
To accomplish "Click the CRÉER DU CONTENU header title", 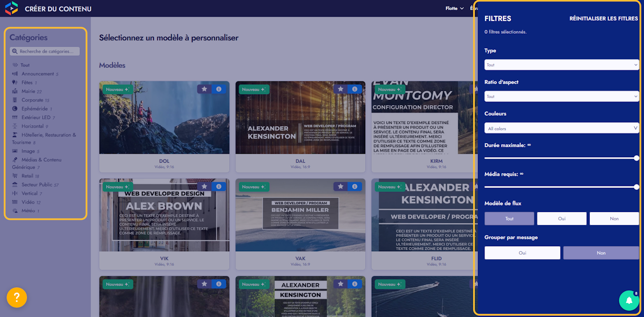I will (x=58, y=9).
